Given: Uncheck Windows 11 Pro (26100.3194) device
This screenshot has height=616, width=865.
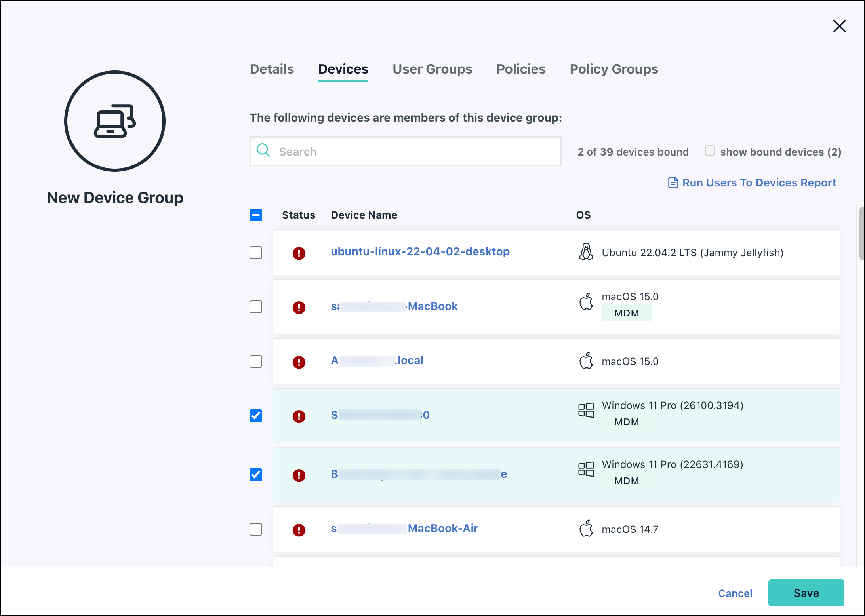Looking at the screenshot, I should (x=256, y=416).
